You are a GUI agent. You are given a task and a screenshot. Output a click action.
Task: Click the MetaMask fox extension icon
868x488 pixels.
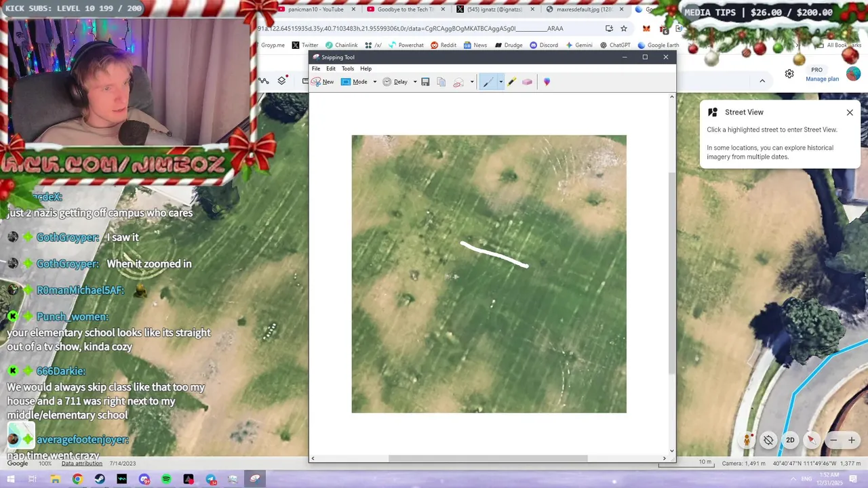(646, 28)
